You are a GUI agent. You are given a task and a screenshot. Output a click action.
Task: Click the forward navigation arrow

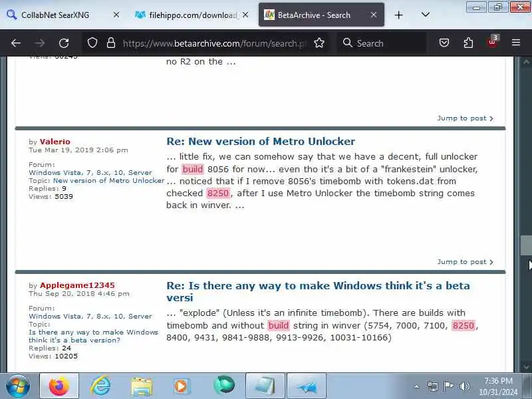tap(40, 43)
